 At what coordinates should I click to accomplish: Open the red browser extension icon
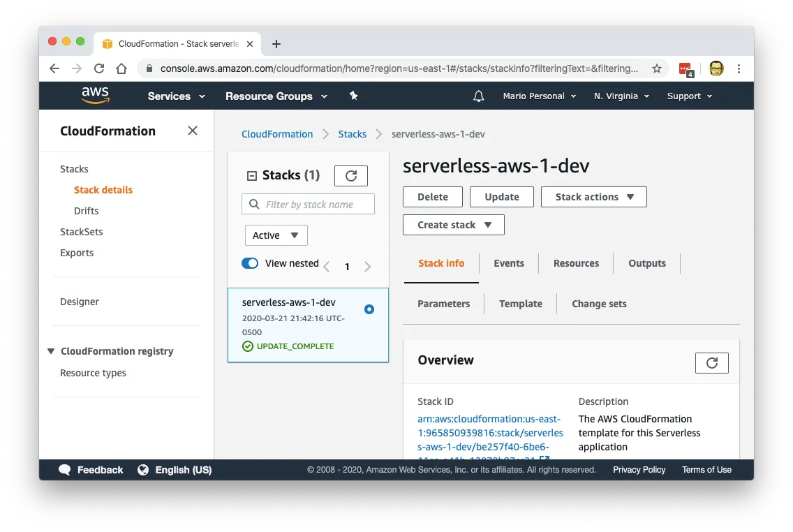tap(685, 69)
